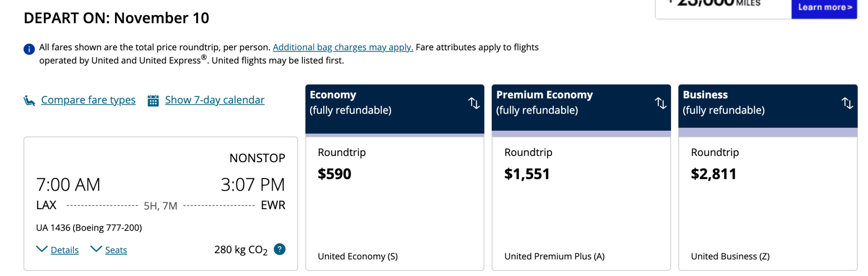Expand the chevron next to Details
The image size is (868, 276).
(x=42, y=249)
